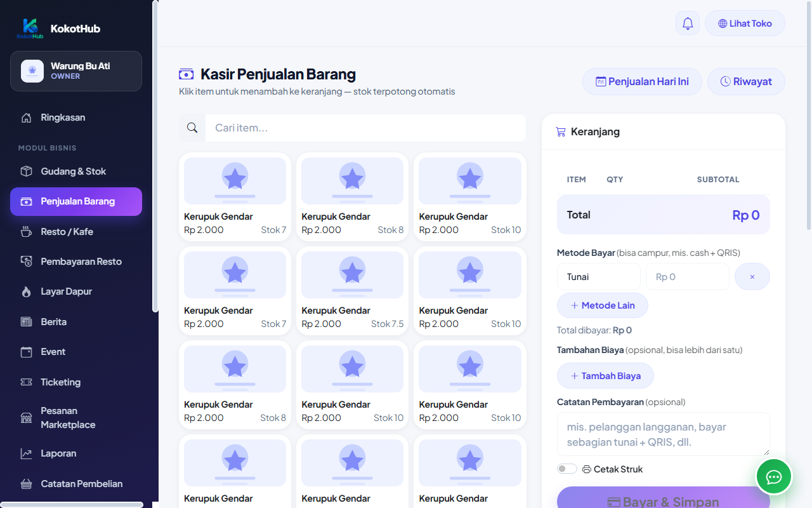812x508 pixels.
Task: Click the "Kasir Penjualan Barang" heading
Action: (x=278, y=74)
